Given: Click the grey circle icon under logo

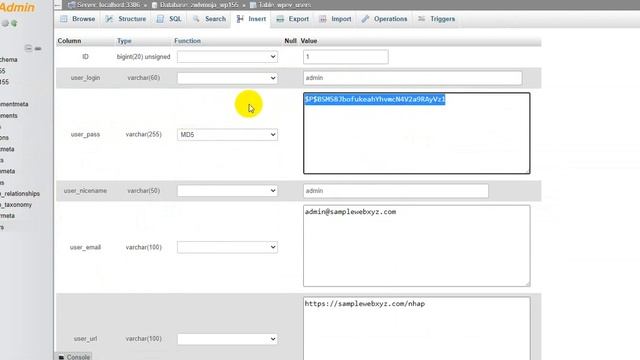Looking at the screenshot, I should click(x=5, y=24).
